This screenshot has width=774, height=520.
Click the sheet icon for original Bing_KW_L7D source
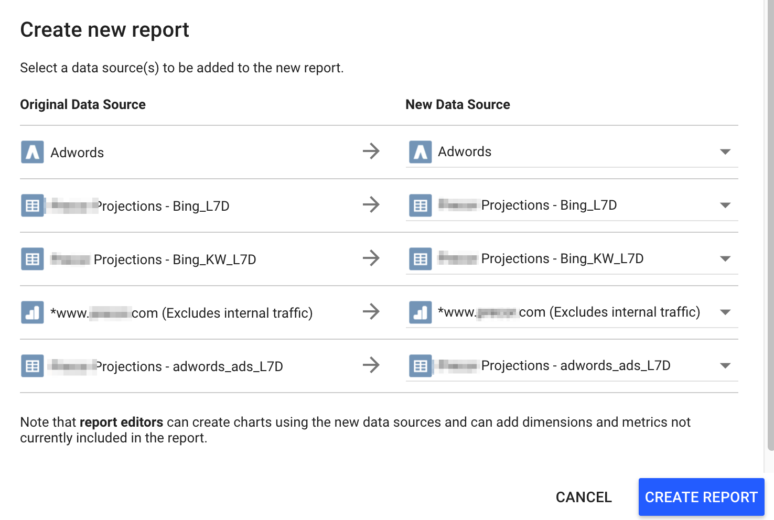[x=32, y=259]
